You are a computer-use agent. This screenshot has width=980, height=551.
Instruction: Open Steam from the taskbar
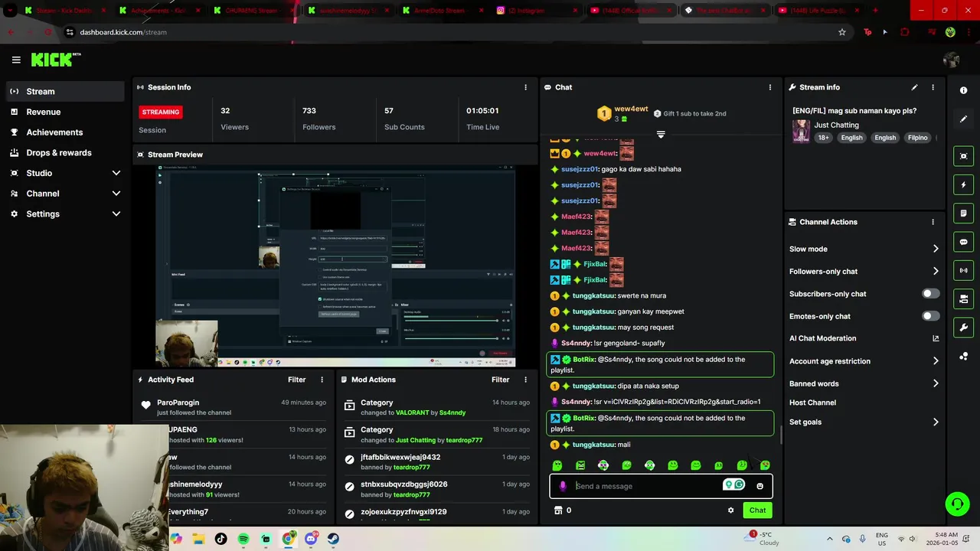(333, 539)
